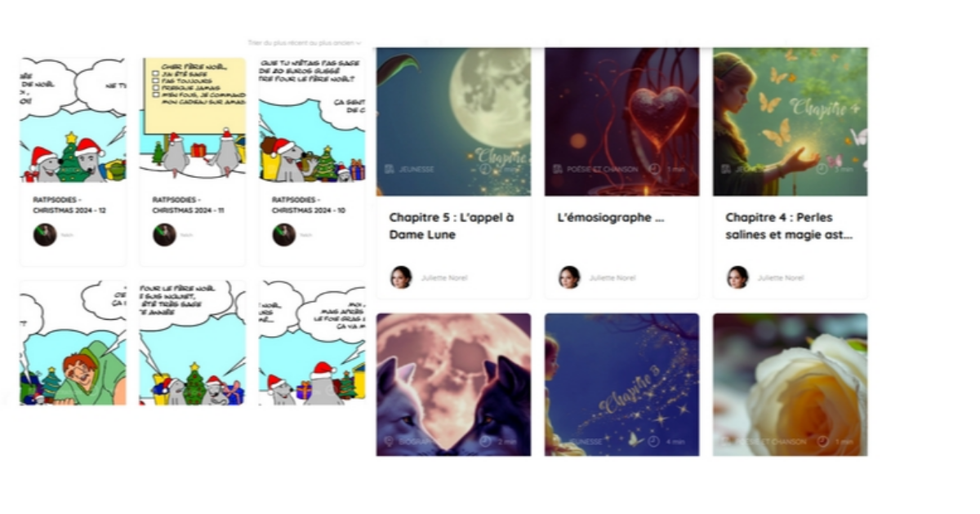The width and height of the screenshot is (980, 514).
Task: Click the Jeunesse category icon on the Chapitre 5 card
Action: (x=390, y=169)
